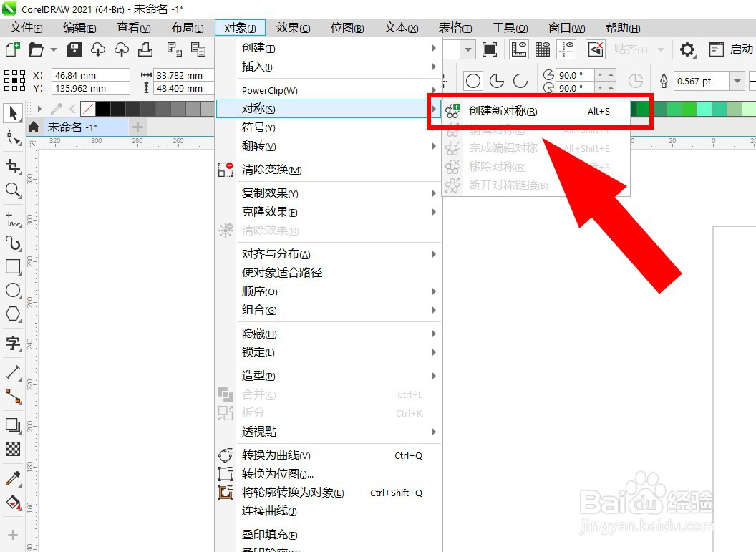
Task: Select the arc shape option
Action: pos(520,81)
